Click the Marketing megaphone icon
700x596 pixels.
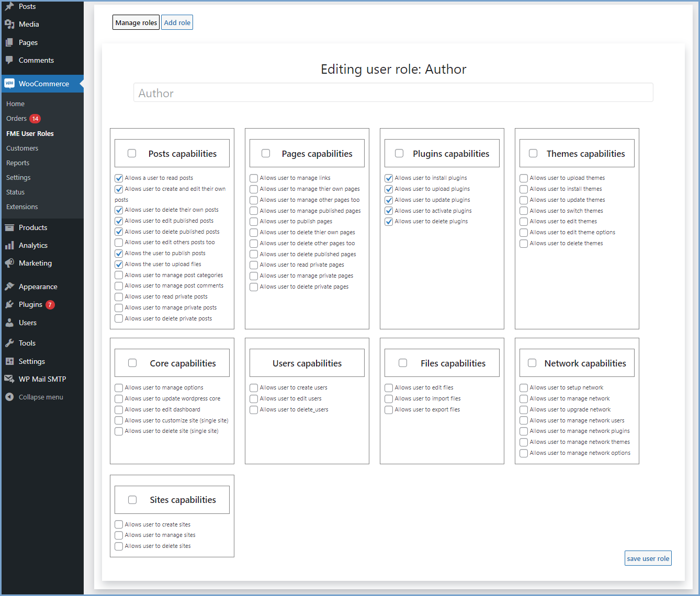click(9, 263)
